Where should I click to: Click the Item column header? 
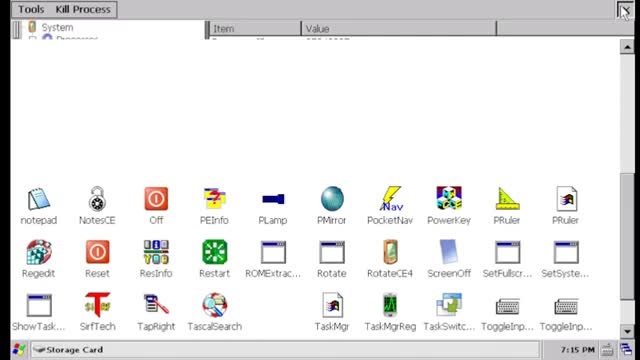click(x=255, y=29)
